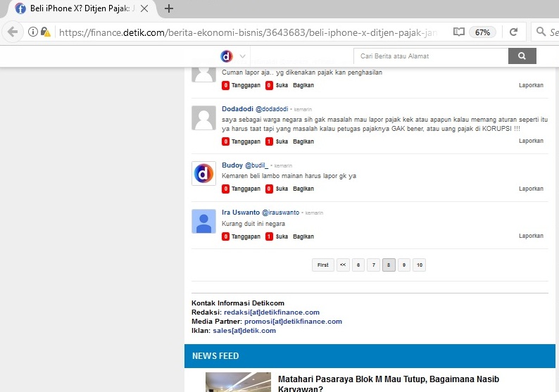
Task: Open reader view from the address bar icon
Action: click(459, 32)
